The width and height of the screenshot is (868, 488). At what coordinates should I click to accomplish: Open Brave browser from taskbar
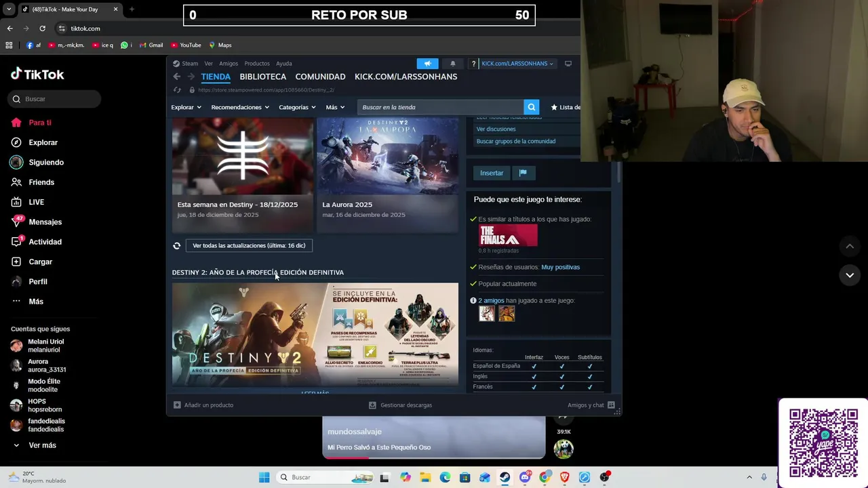click(564, 477)
